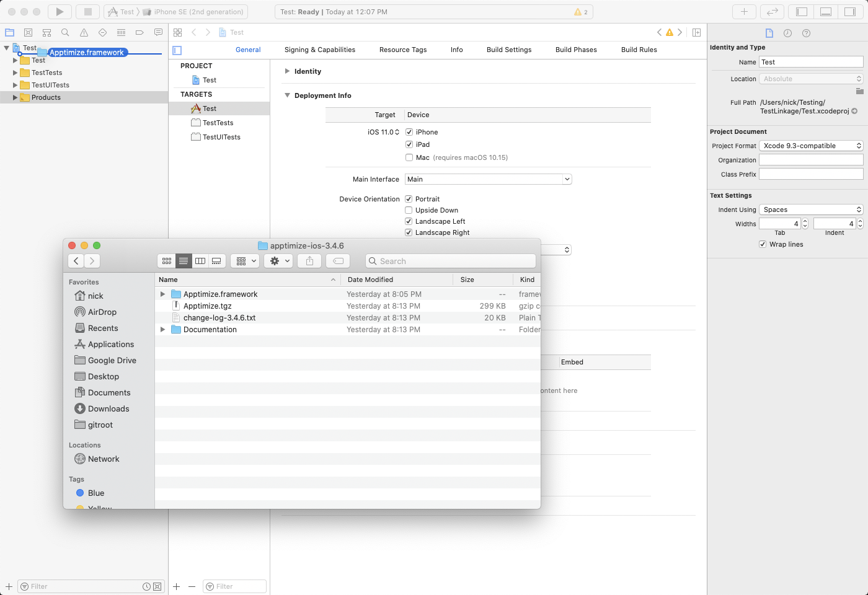Image resolution: width=868 pixels, height=595 pixels.
Task: Switch to Build Phases tab
Action: pos(576,50)
